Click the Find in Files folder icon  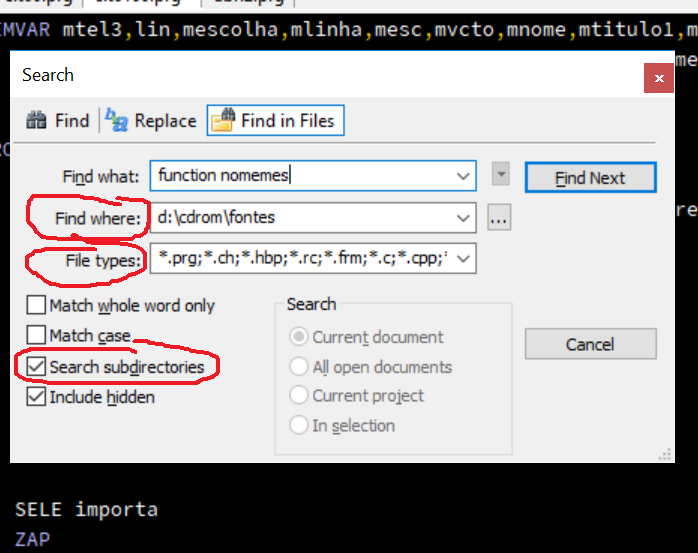(x=223, y=121)
